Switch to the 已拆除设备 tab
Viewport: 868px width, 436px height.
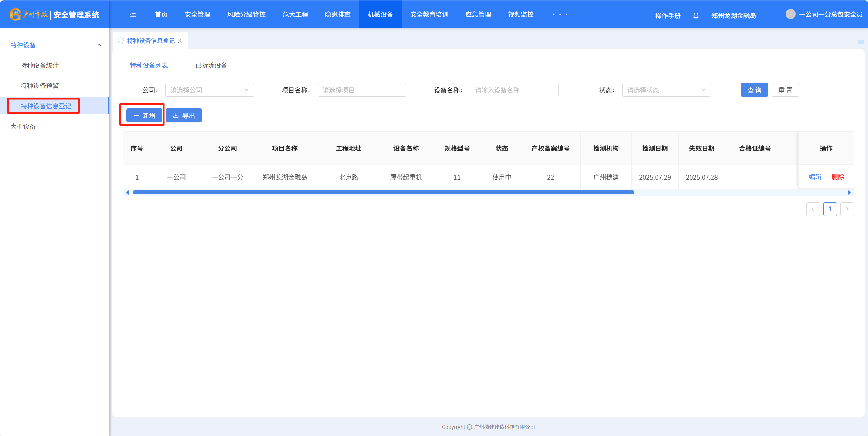tap(211, 65)
